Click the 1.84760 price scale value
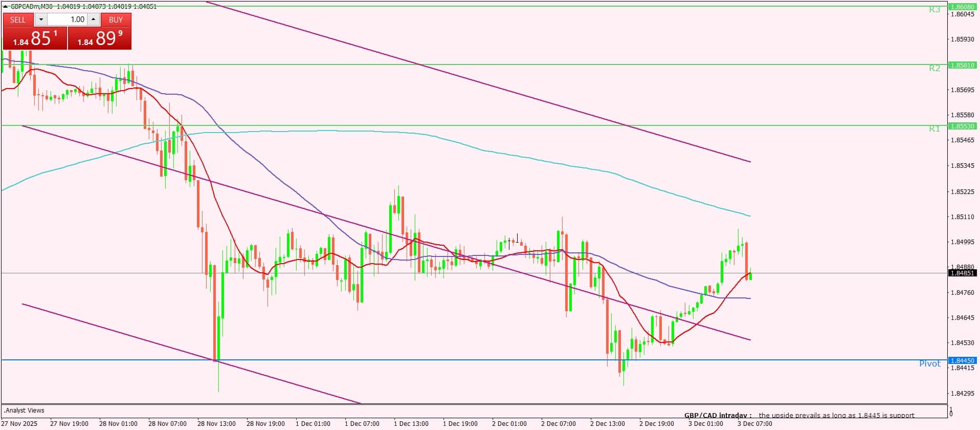 click(962, 293)
